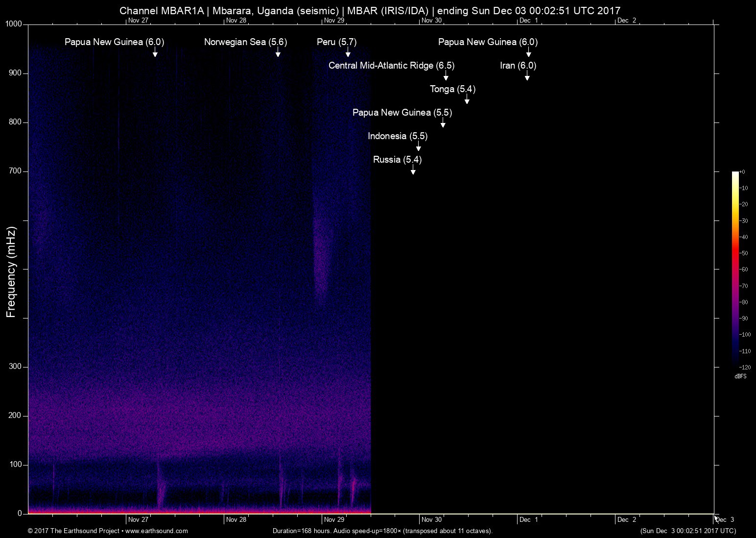Click the Indonesia (5.5) earthquake arrow
The height and width of the screenshot is (538, 756).
pyautogui.click(x=418, y=148)
